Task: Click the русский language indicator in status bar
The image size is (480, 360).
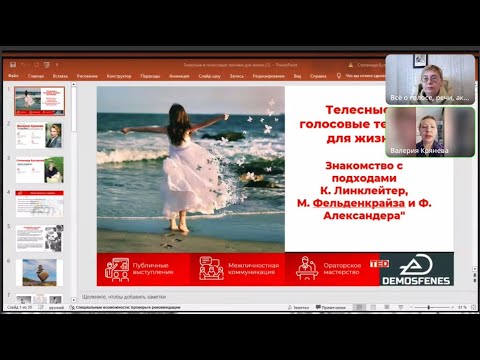Action: click(x=56, y=307)
